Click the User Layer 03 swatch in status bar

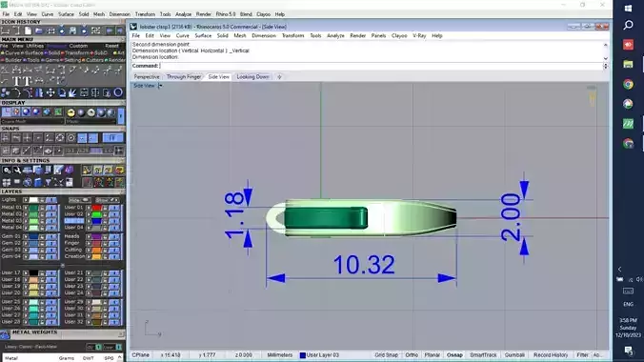tap(303, 355)
